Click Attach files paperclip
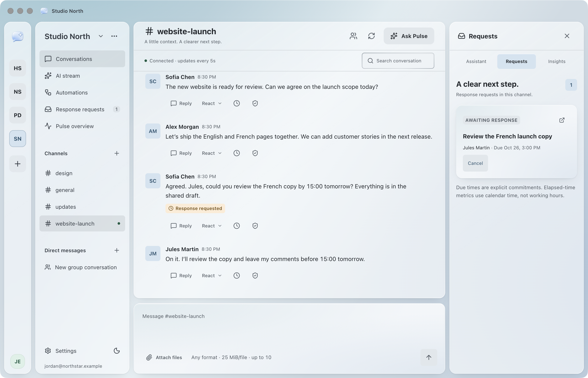Viewport: 588px width, 378px height. (x=164, y=357)
